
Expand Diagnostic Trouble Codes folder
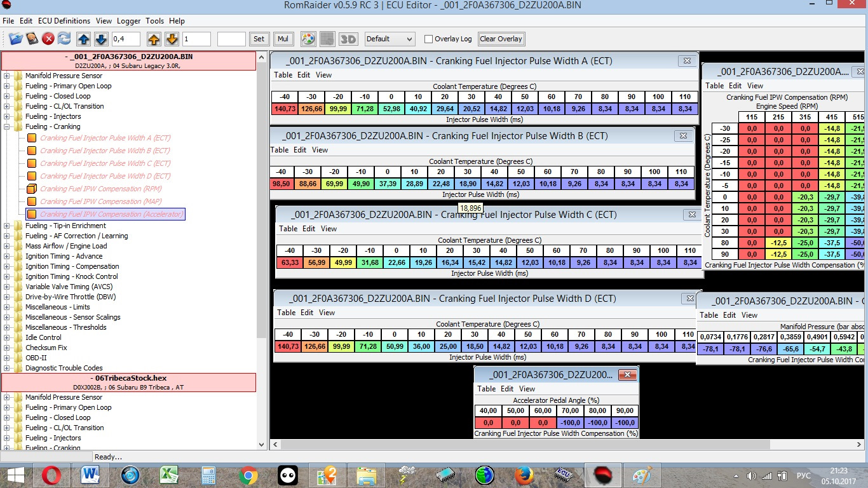click(8, 368)
